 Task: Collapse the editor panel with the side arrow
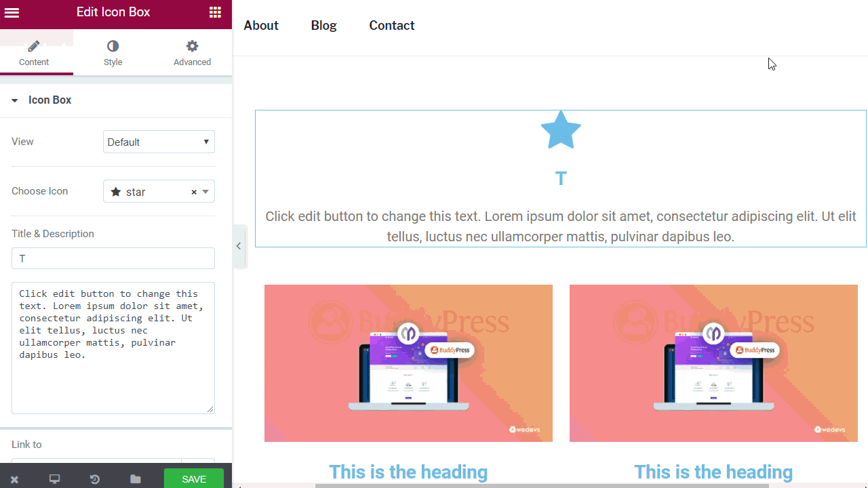tap(239, 246)
